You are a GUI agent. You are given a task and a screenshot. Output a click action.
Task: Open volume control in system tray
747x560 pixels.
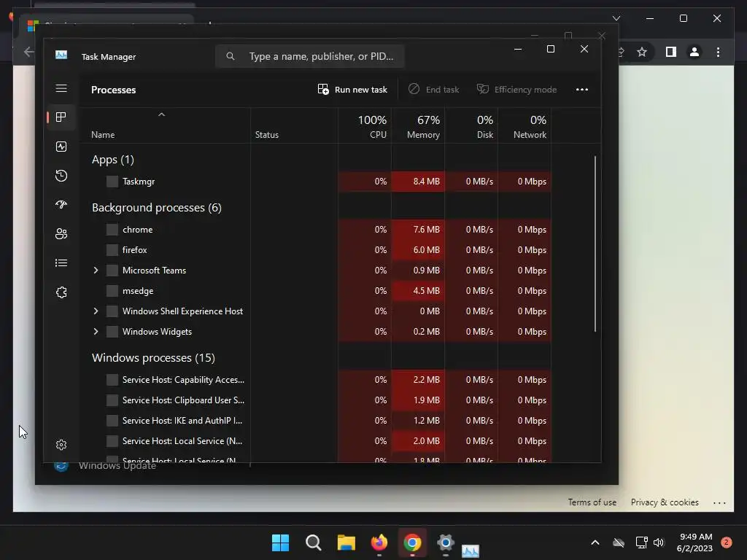point(659,542)
